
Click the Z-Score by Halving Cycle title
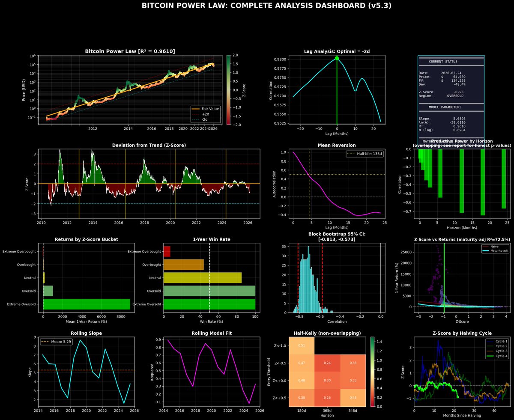pos(462,334)
